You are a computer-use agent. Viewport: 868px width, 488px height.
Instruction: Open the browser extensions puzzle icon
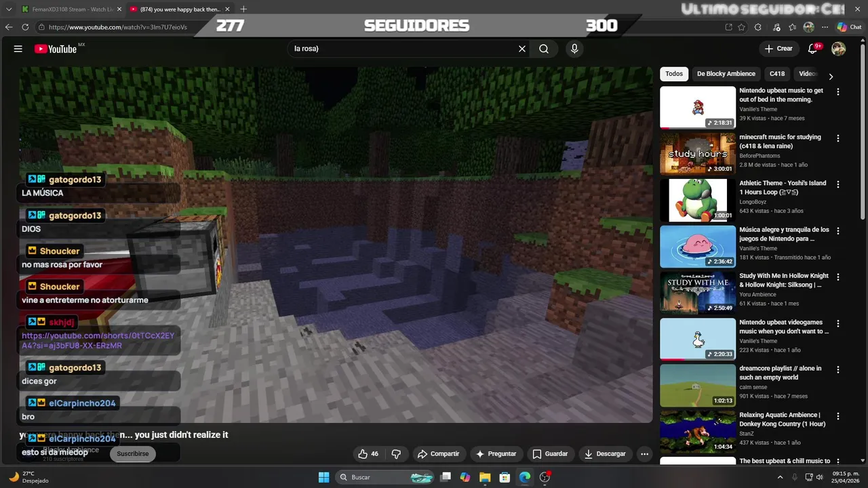[758, 27]
